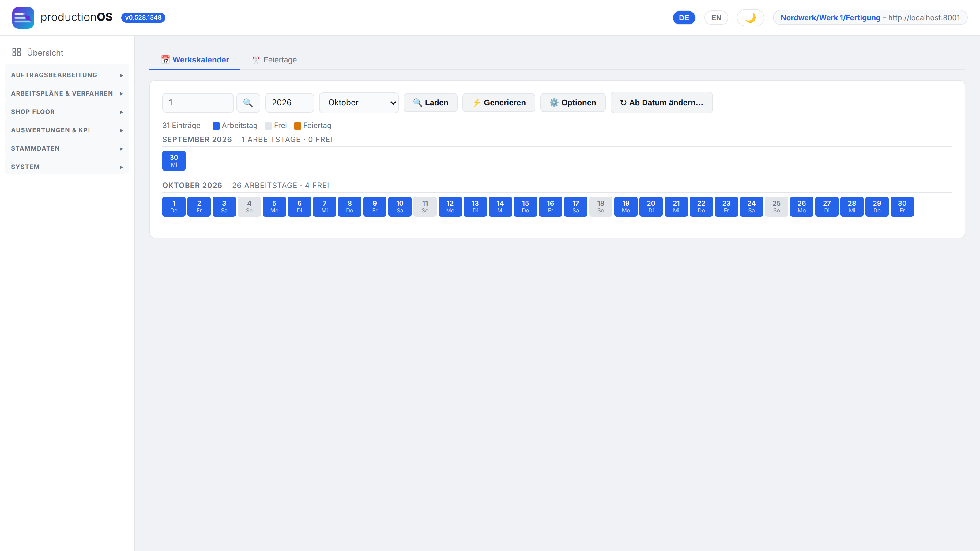This screenshot has width=980, height=551.
Task: Click the grey Frei legend swatch
Action: 268,126
